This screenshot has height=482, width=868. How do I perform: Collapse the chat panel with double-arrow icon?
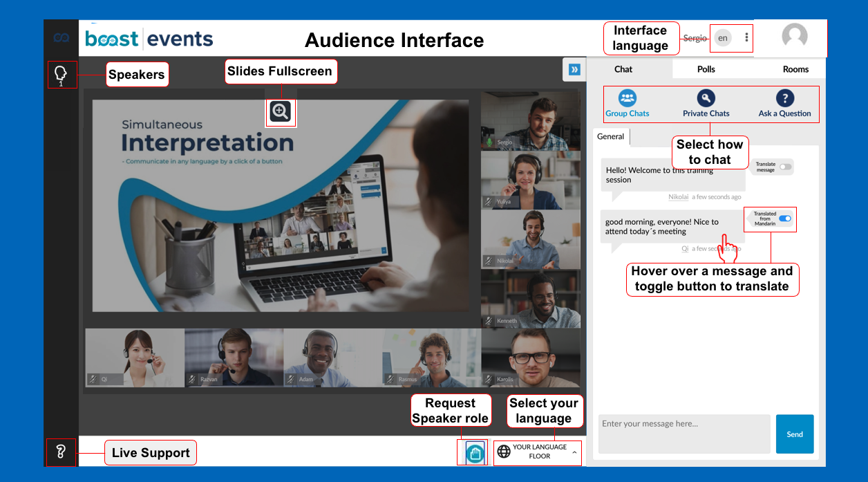tap(574, 69)
